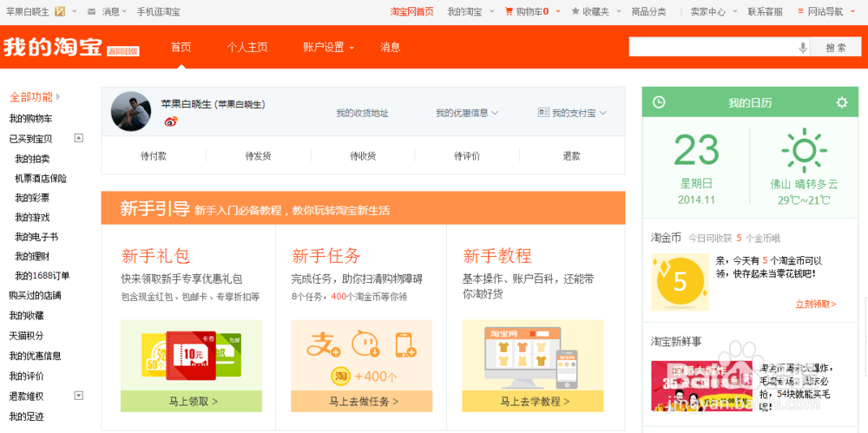The image size is (868, 433).
Task: Open the 账户设置 dropdown menu
Action: coord(329,48)
